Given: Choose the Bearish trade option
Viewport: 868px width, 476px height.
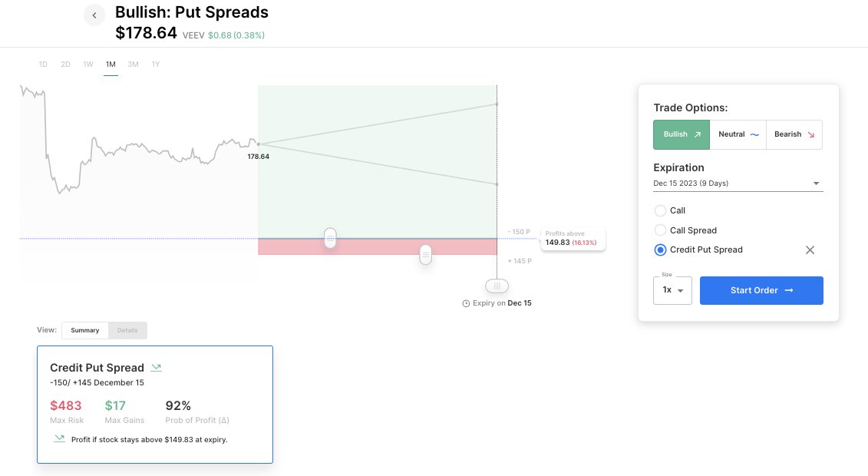Looking at the screenshot, I should [x=794, y=134].
